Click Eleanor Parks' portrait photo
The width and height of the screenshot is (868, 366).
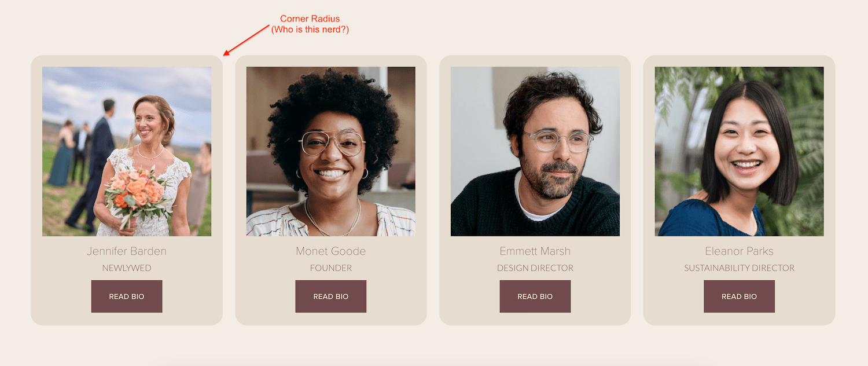[x=739, y=151]
